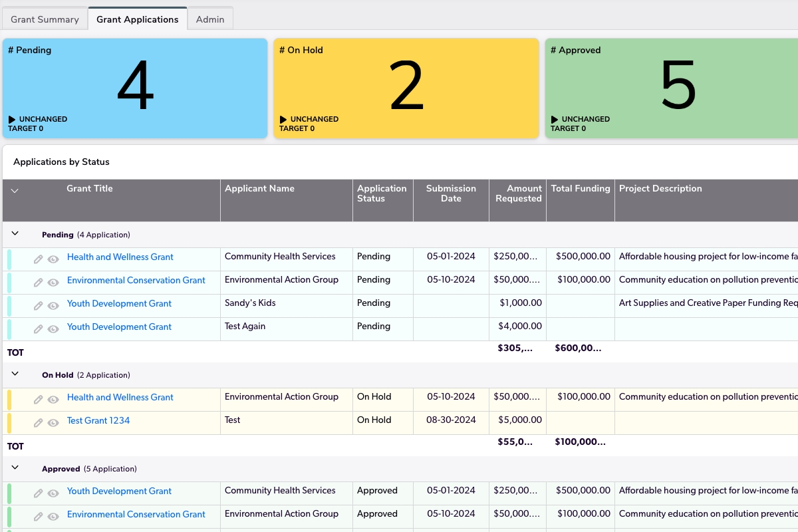Click edit pencil on Approved Youth Development Grant row
798x532 pixels.
39,493
